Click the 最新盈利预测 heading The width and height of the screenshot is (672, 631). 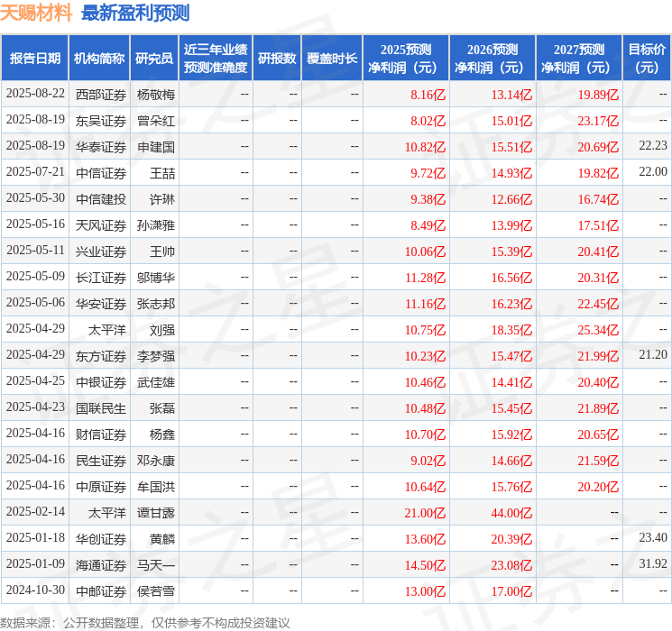point(135,13)
